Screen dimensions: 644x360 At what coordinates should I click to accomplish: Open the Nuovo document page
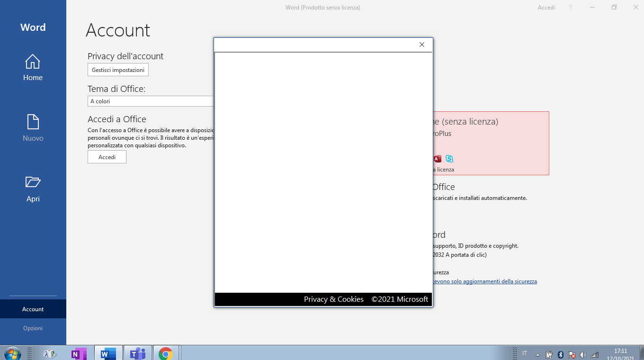33,128
